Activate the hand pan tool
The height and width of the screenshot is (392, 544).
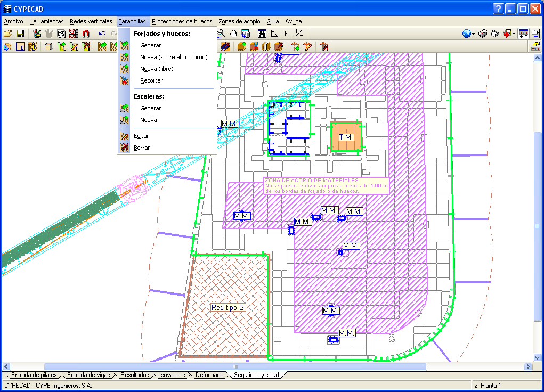[x=233, y=34]
